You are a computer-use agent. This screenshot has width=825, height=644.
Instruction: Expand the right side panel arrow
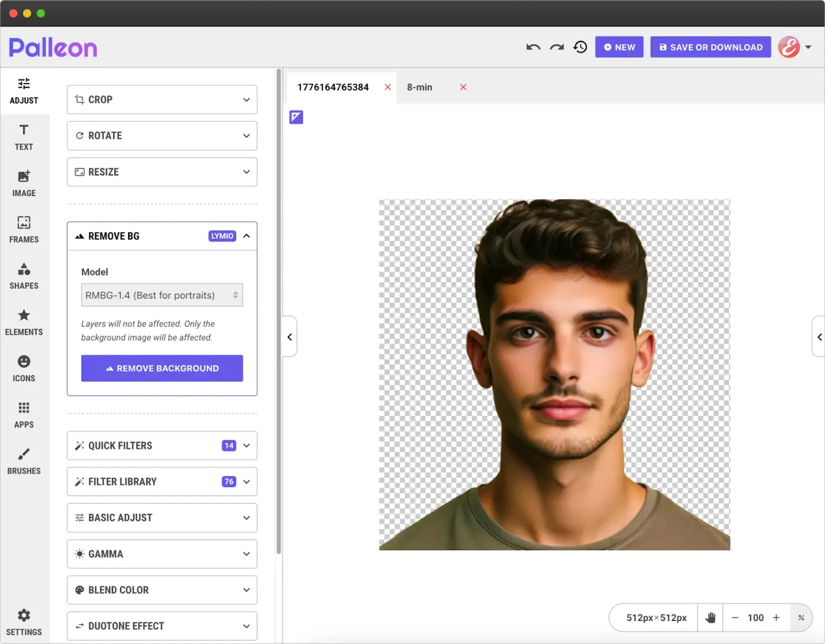pos(819,337)
